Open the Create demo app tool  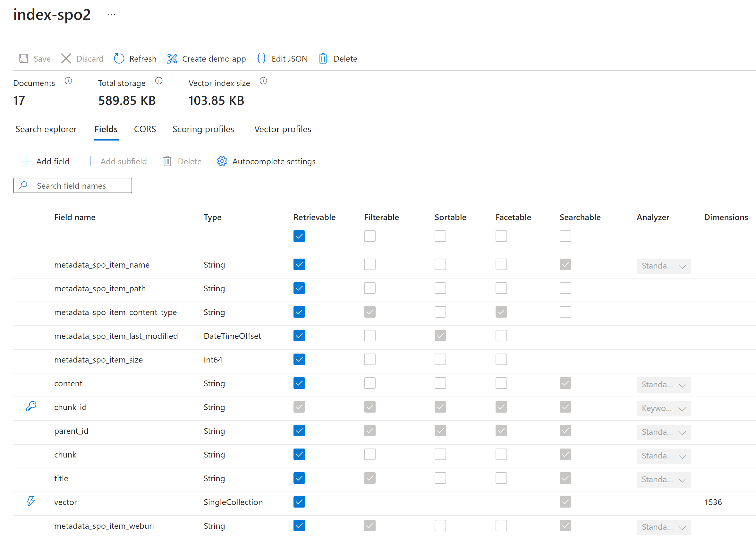[206, 58]
